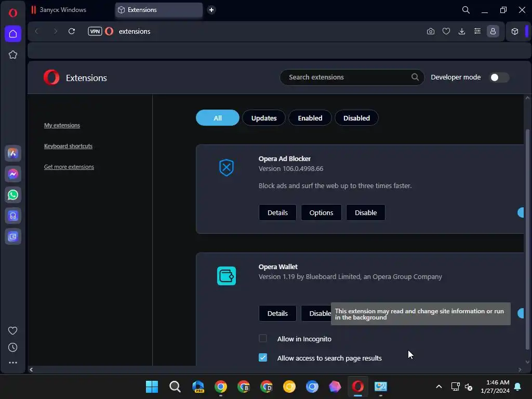Screen dimensions: 532x399
Task: Open Aria AI sidebar icon
Action: 13,153
